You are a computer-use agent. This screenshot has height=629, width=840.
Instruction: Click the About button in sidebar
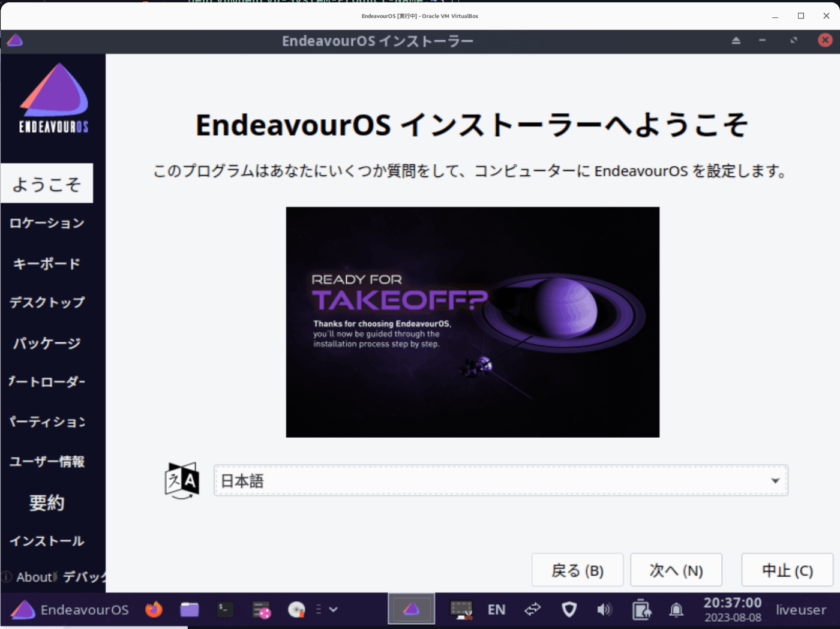pyautogui.click(x=28, y=577)
